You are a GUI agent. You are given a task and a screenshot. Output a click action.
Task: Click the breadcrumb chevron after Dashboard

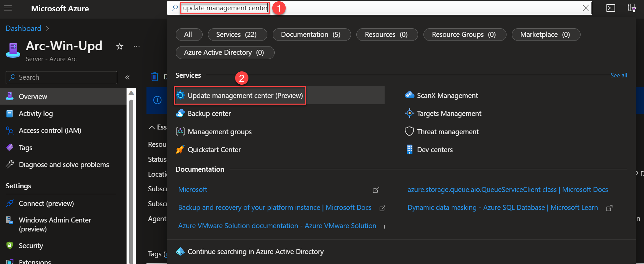tap(47, 29)
